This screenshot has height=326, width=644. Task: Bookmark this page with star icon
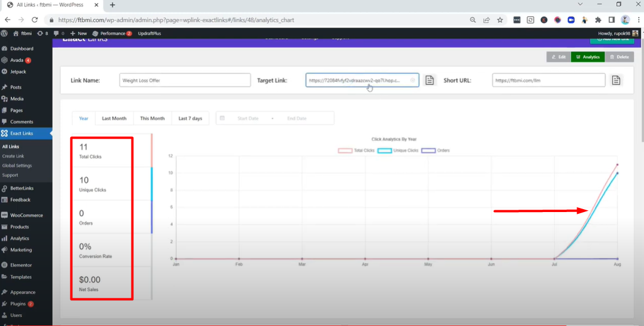[500, 20]
